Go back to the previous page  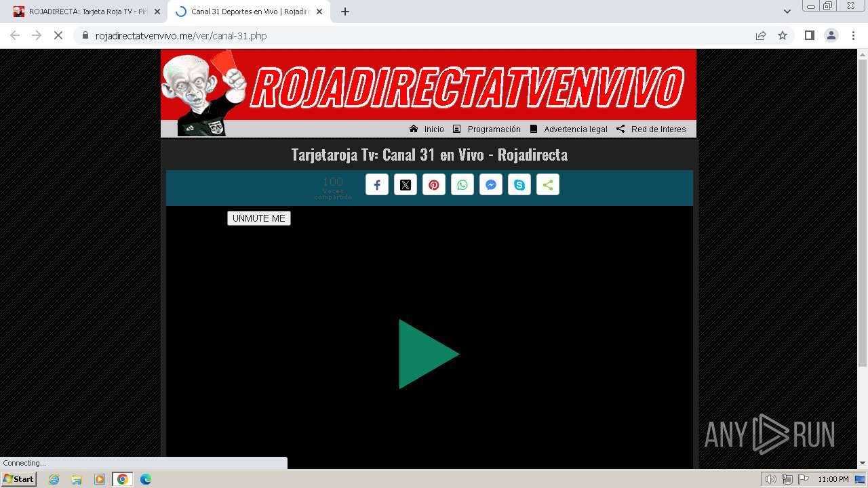tap(15, 35)
